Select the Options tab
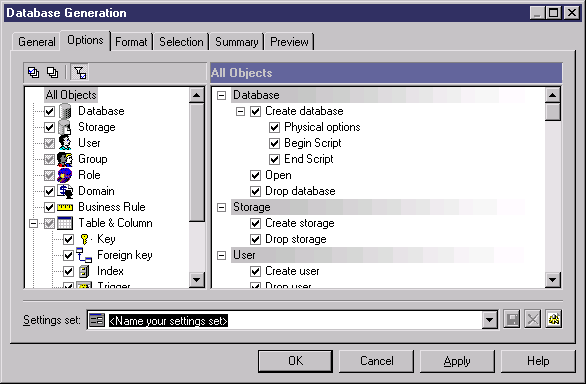 coord(85,40)
